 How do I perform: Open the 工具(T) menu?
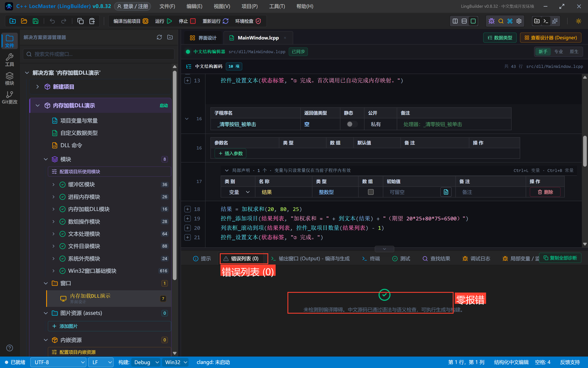[277, 6]
